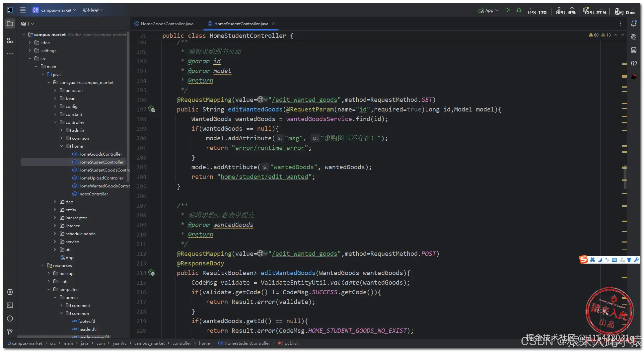The height and width of the screenshot is (352, 644).
Task: Show more tool windows via the ellipsis icon
Action: point(10,53)
